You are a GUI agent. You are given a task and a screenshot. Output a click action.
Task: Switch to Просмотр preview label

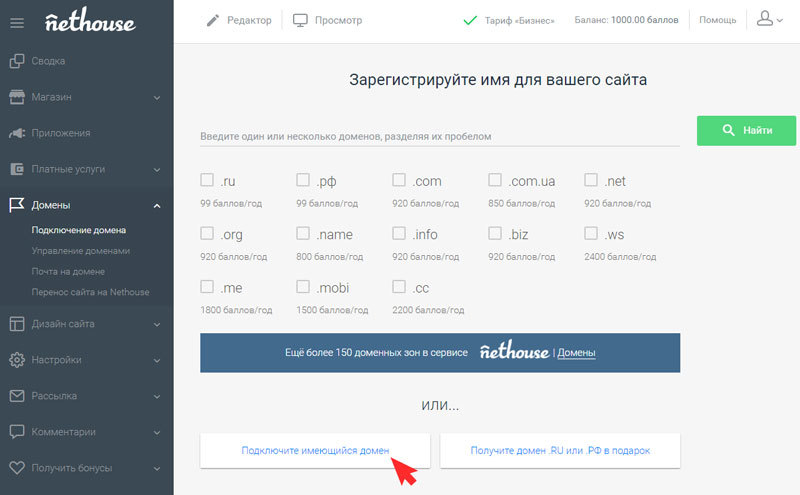[338, 20]
